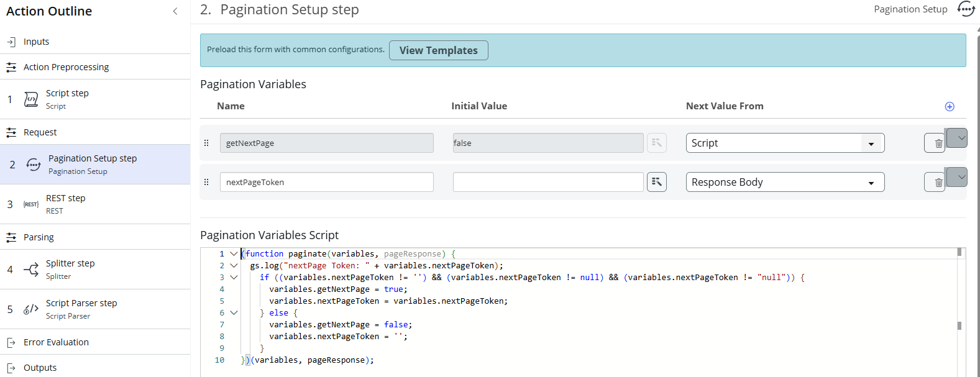Image resolution: width=980 pixels, height=377 pixels.
Task: Open the Error Evaluation section
Action: click(x=56, y=342)
